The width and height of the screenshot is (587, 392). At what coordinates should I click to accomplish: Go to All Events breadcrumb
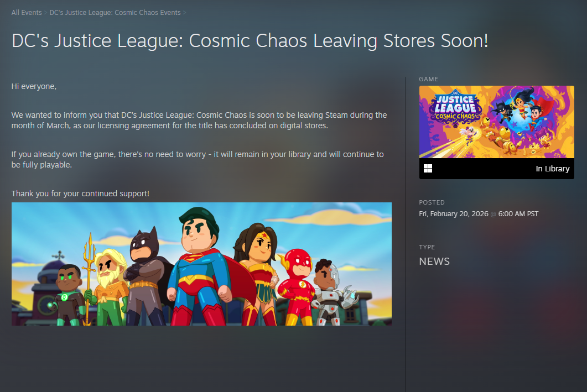[27, 12]
